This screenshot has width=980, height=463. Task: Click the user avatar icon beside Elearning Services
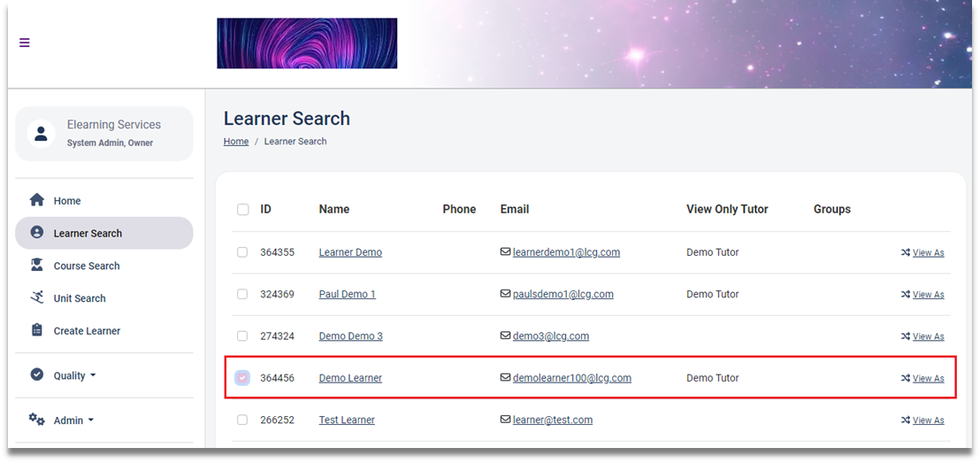coord(42,134)
